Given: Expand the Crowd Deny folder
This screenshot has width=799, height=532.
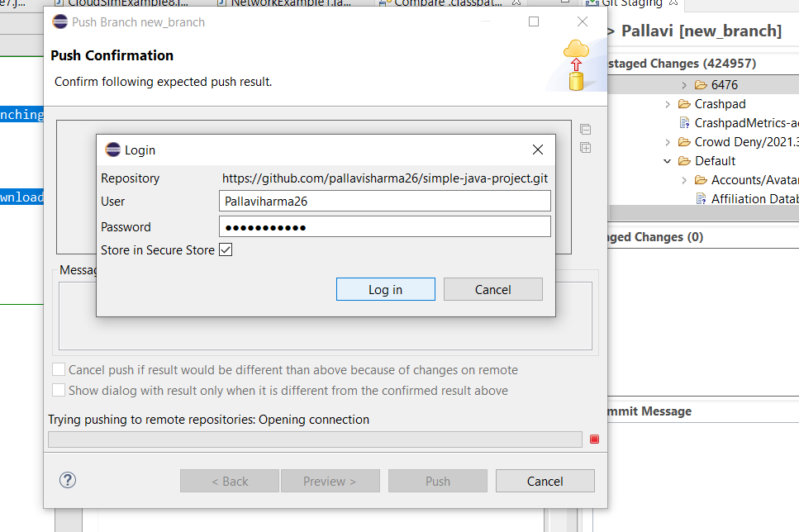Looking at the screenshot, I should [668, 142].
